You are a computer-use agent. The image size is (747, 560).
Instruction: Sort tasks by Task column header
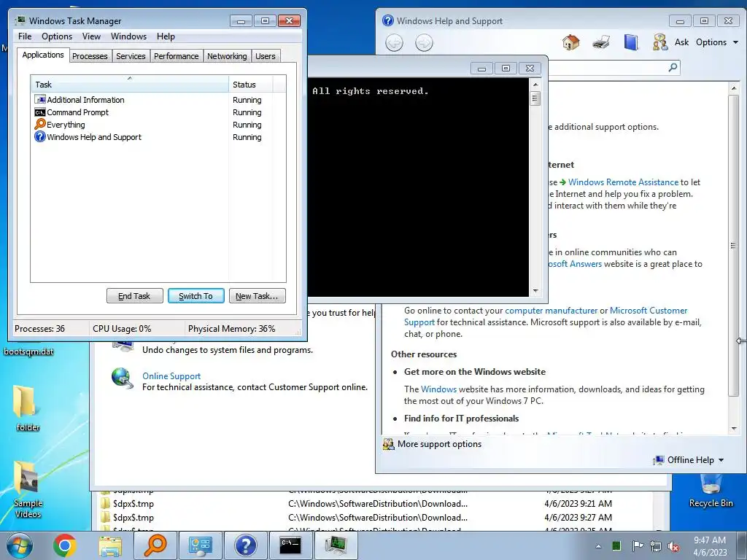coord(130,84)
